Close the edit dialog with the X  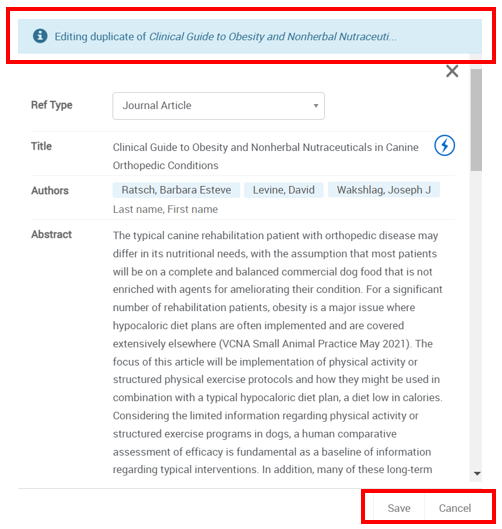[452, 71]
